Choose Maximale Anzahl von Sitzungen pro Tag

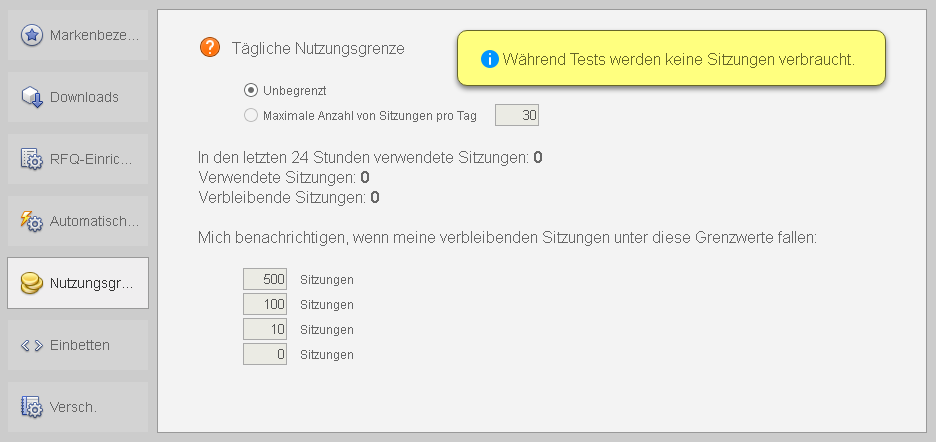251,115
